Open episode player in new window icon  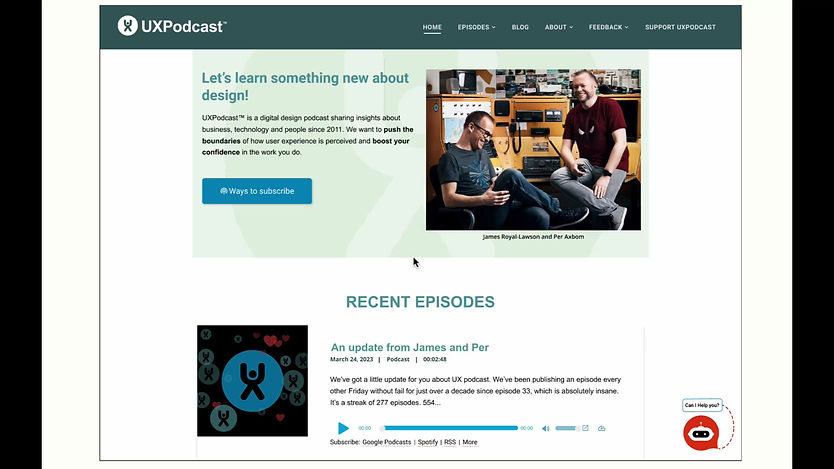point(585,428)
